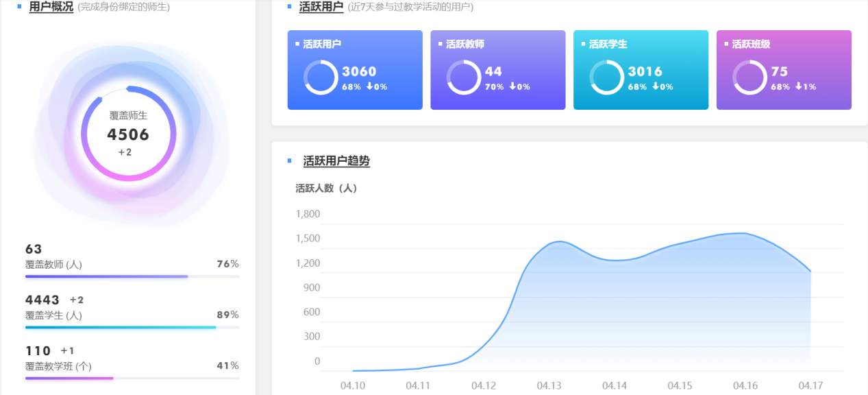The width and height of the screenshot is (868, 395).
Task: Open the 用户概况 section heading
Action: pyautogui.click(x=51, y=7)
